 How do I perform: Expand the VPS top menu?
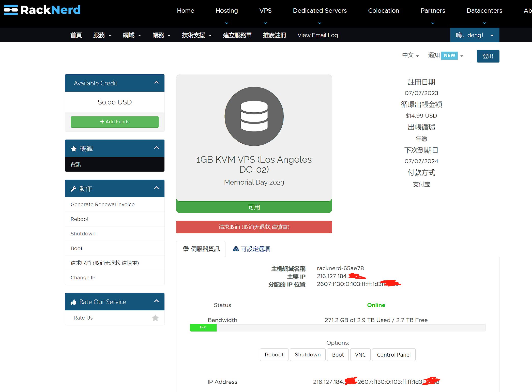tap(265, 11)
